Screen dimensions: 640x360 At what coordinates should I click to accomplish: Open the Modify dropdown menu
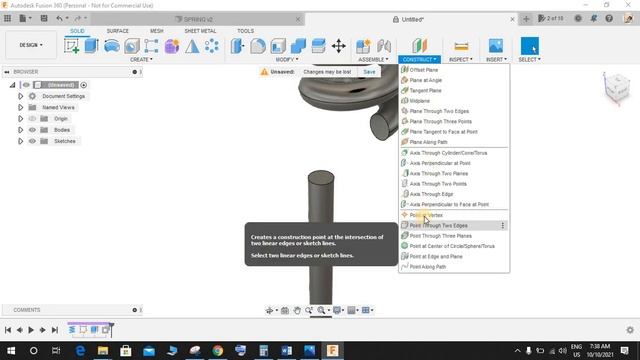click(x=287, y=60)
